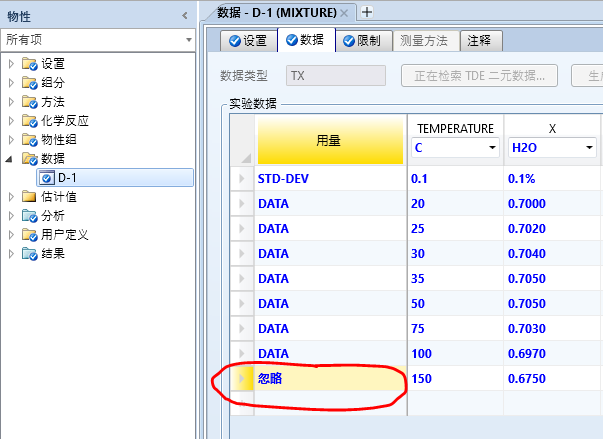
Task: Switch to the 限制 tab
Action: [360, 41]
